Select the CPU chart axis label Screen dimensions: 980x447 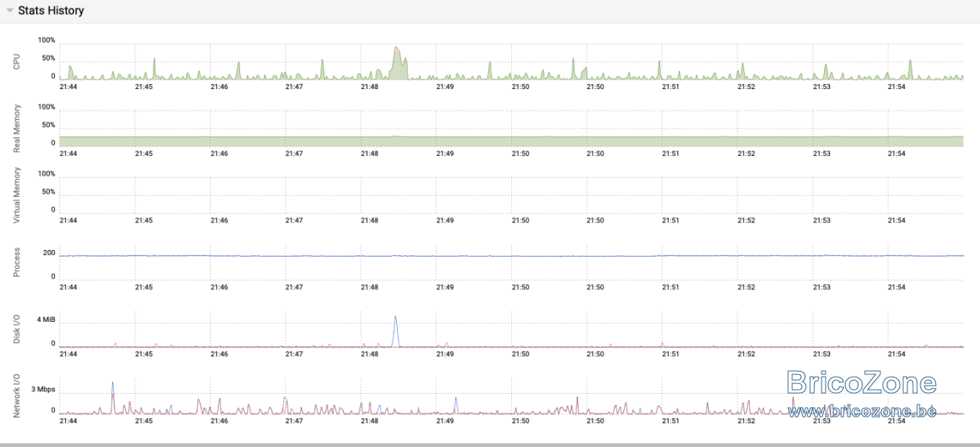click(x=17, y=60)
